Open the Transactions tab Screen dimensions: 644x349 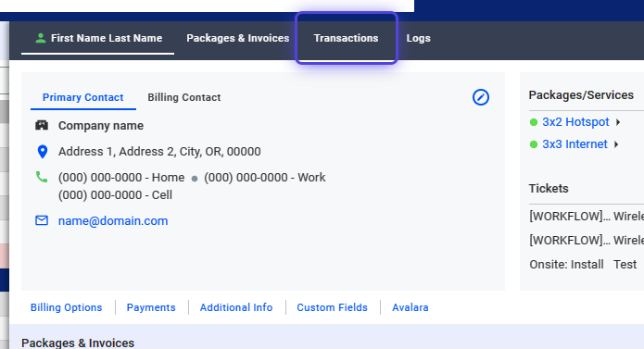coord(346,38)
